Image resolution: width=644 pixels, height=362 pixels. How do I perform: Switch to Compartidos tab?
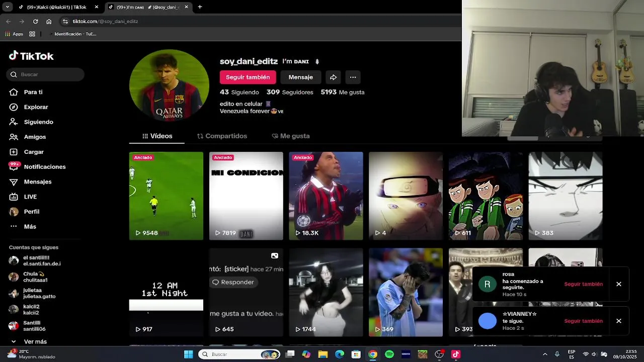222,136
